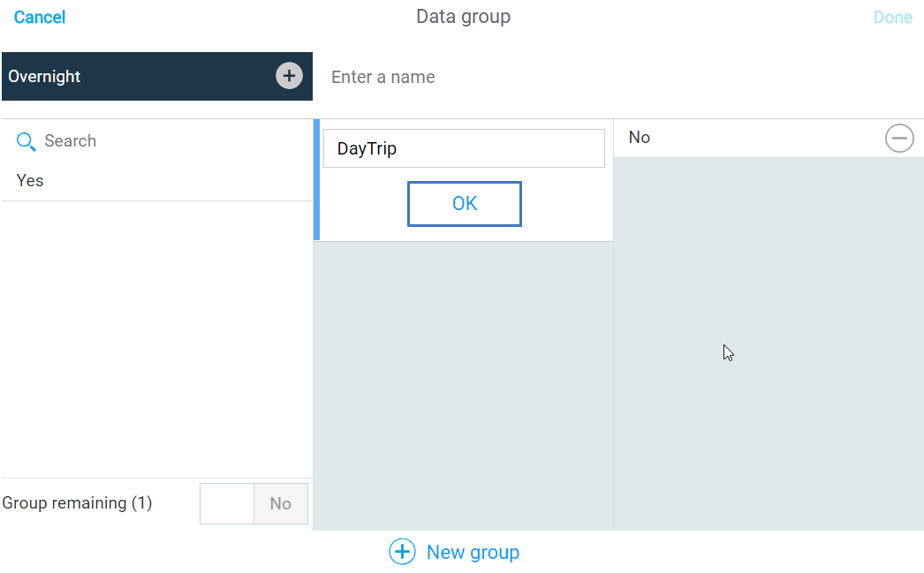924x573 pixels.
Task: Click the DayTrip group name input
Action: click(464, 148)
